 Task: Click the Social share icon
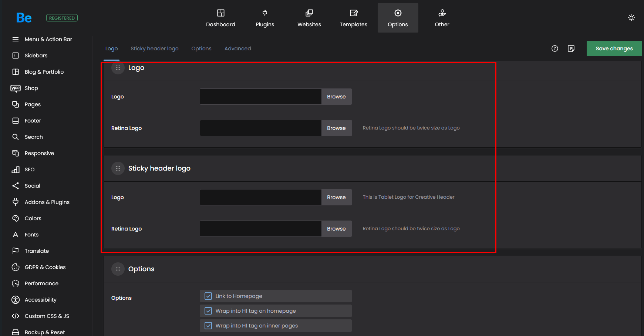(x=16, y=186)
